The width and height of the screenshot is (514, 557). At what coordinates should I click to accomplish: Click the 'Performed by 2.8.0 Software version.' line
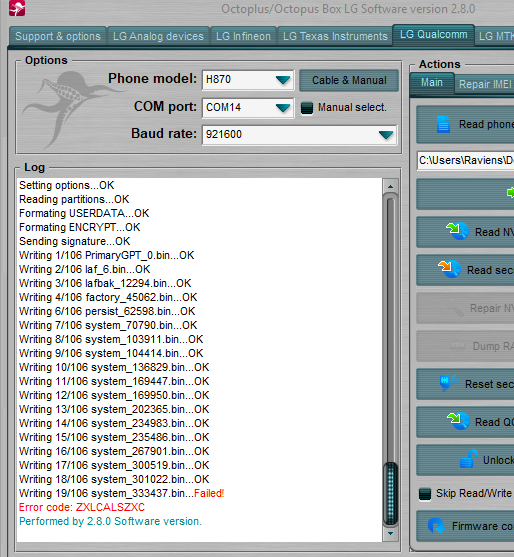[110, 521]
